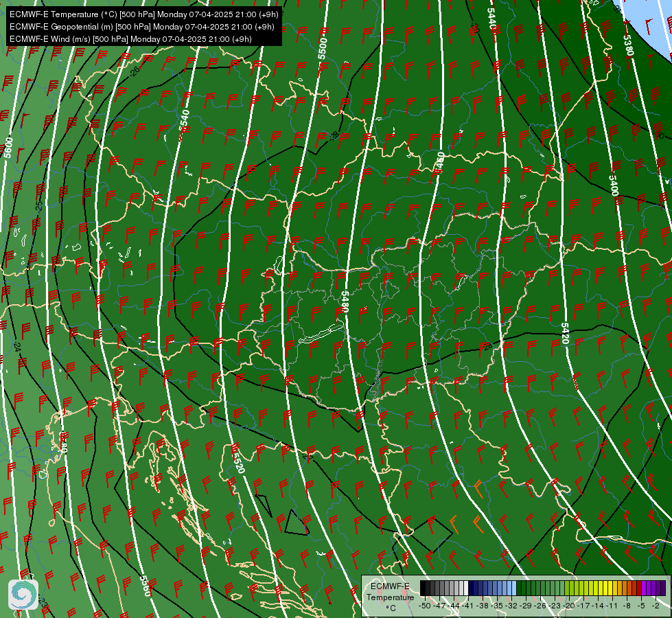
Task: Click the red swatch near legend -8
Action: tap(639, 588)
